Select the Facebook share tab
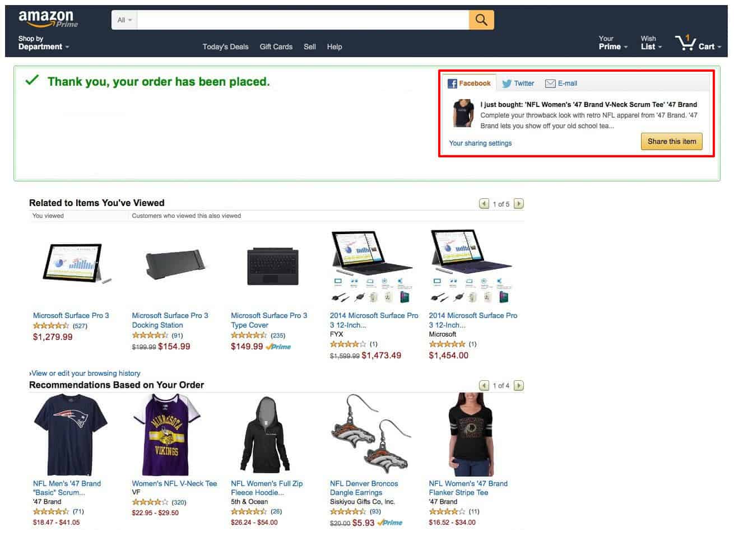Image resolution: width=734 pixels, height=560 pixels. [469, 83]
